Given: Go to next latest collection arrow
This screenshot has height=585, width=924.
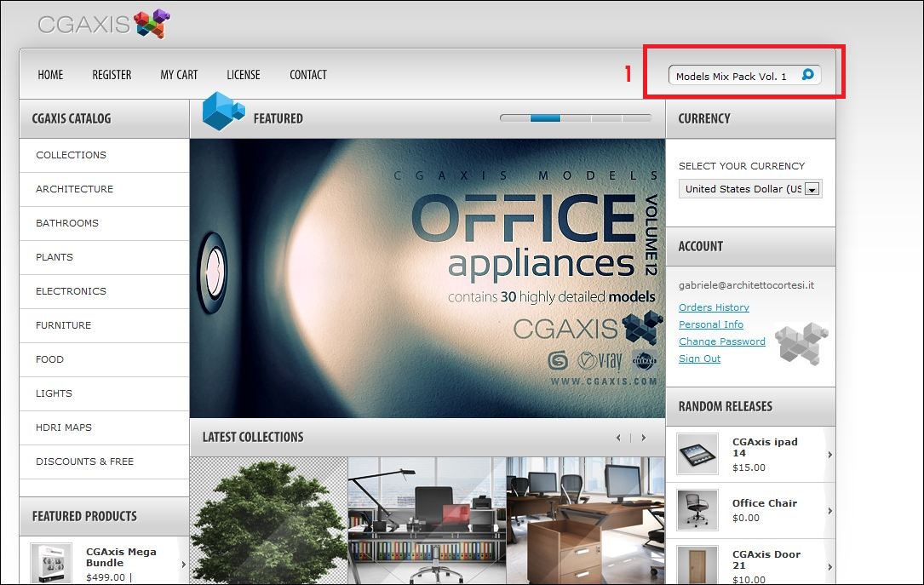Looking at the screenshot, I should [644, 438].
